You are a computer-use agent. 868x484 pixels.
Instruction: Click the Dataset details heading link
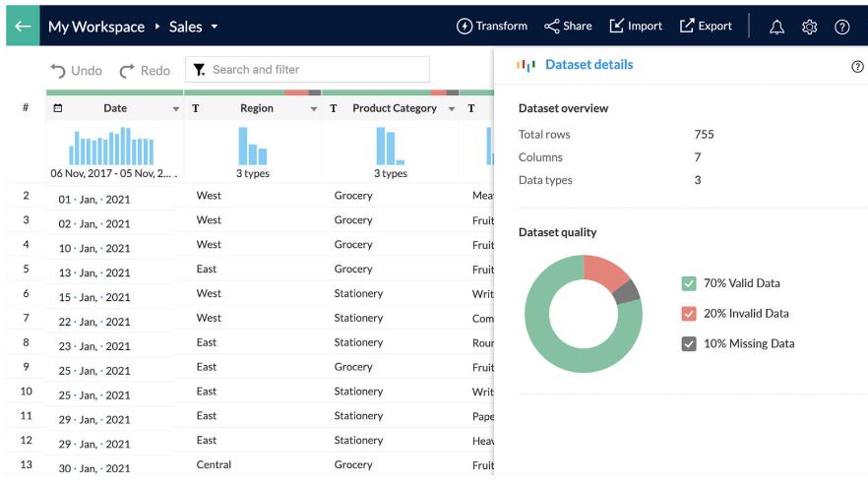tap(589, 65)
